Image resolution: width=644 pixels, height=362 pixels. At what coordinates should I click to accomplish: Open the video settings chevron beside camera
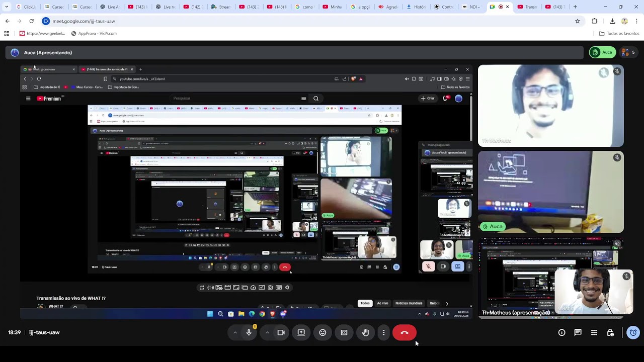(x=267, y=332)
